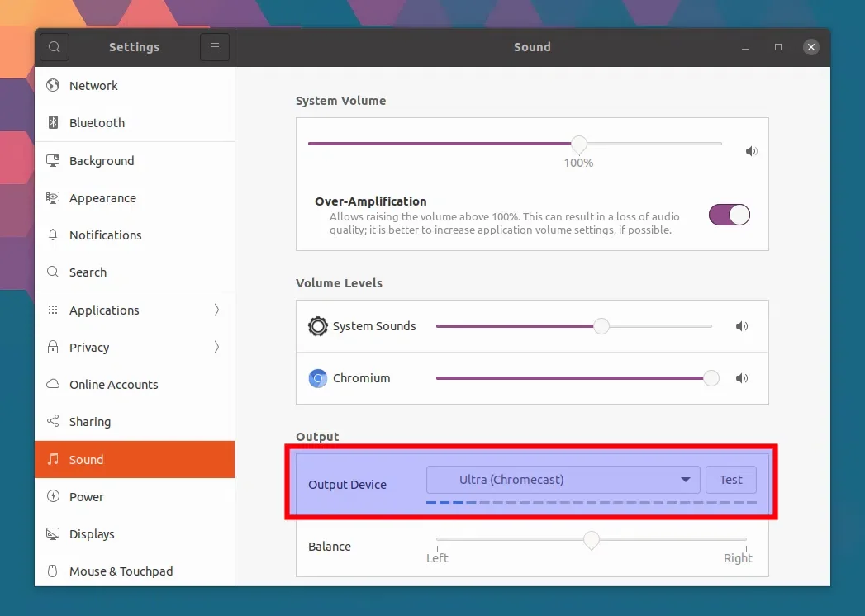865x616 pixels.
Task: Open Displays settings
Action: coord(135,533)
